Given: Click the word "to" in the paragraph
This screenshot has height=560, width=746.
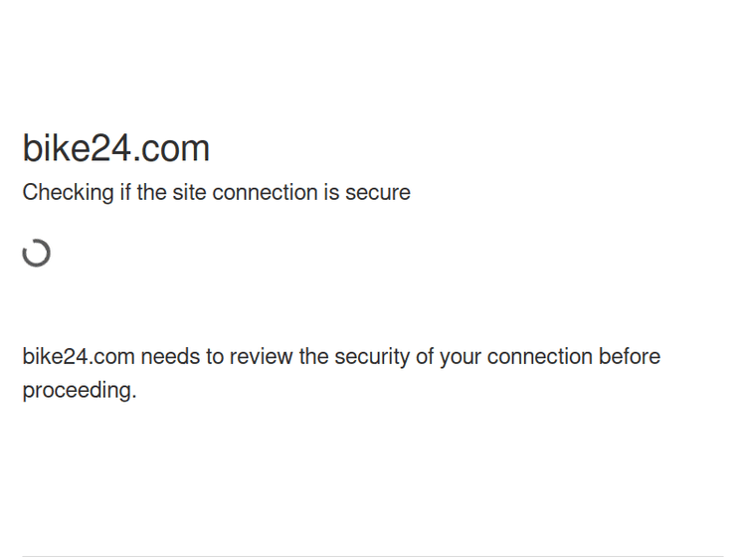Looking at the screenshot, I should [x=215, y=357].
